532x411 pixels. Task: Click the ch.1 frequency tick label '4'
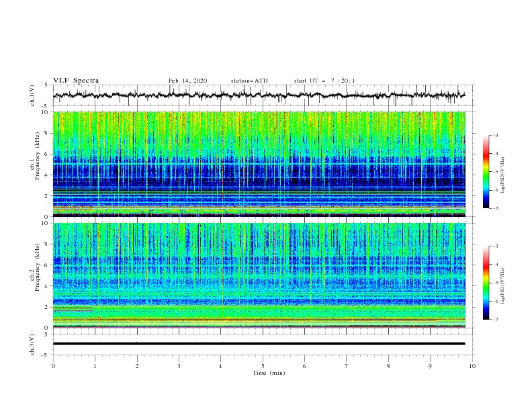point(47,175)
